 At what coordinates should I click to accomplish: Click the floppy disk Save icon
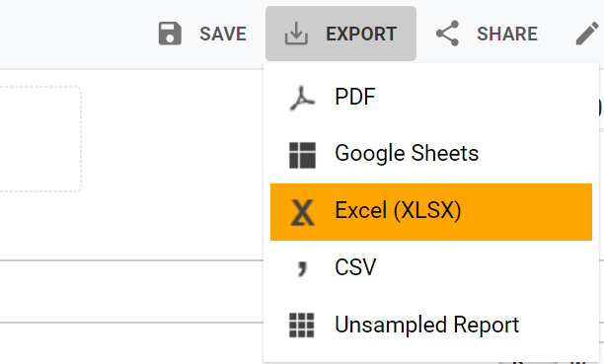click(x=170, y=34)
